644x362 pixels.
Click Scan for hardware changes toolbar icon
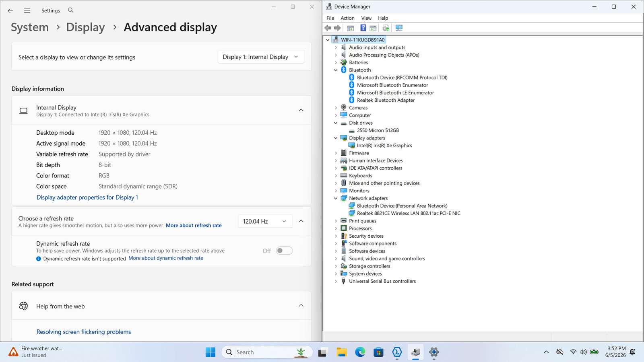pos(399,28)
